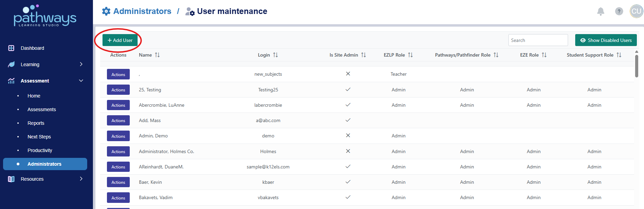644x209 pixels.
Task: Click the Administrators gear icon in breadcrumb
Action: 106,11
